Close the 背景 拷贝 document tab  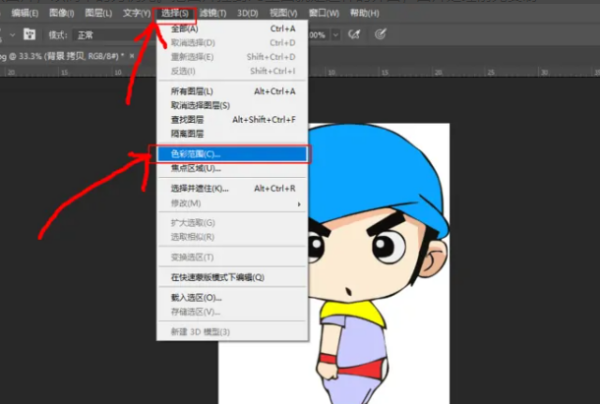click(x=132, y=56)
